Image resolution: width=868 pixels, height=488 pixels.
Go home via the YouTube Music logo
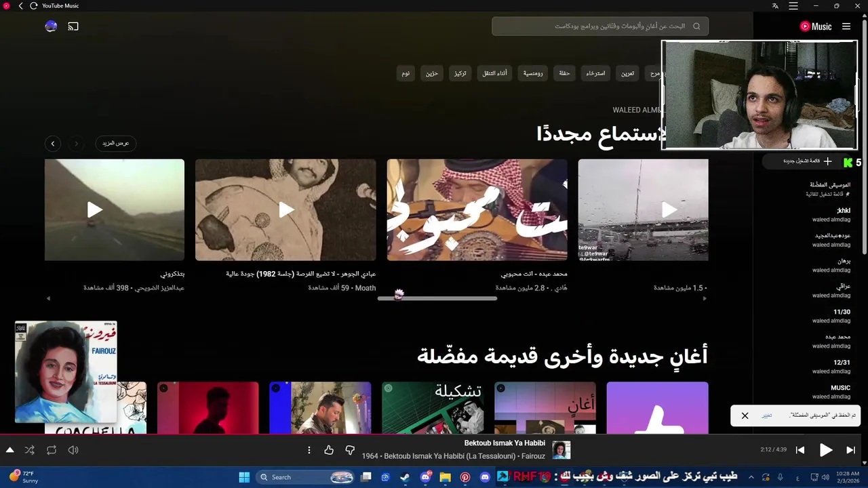click(816, 26)
